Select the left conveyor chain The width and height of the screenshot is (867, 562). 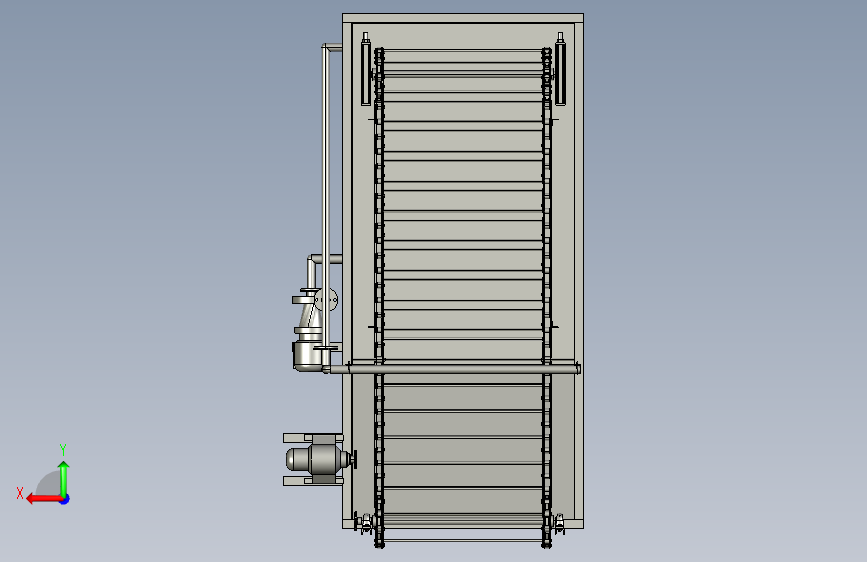click(379, 298)
